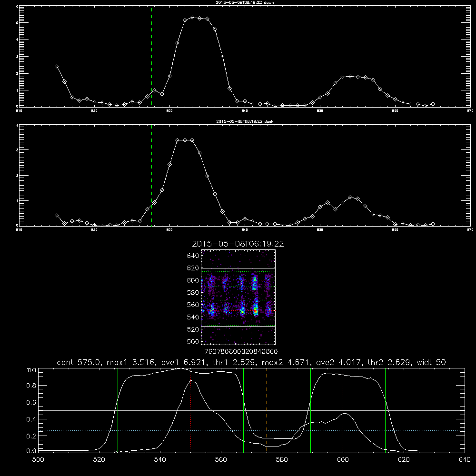Click y-axis label 3 of the dusk plot
This screenshot has width=476, height=476.
point(17,150)
